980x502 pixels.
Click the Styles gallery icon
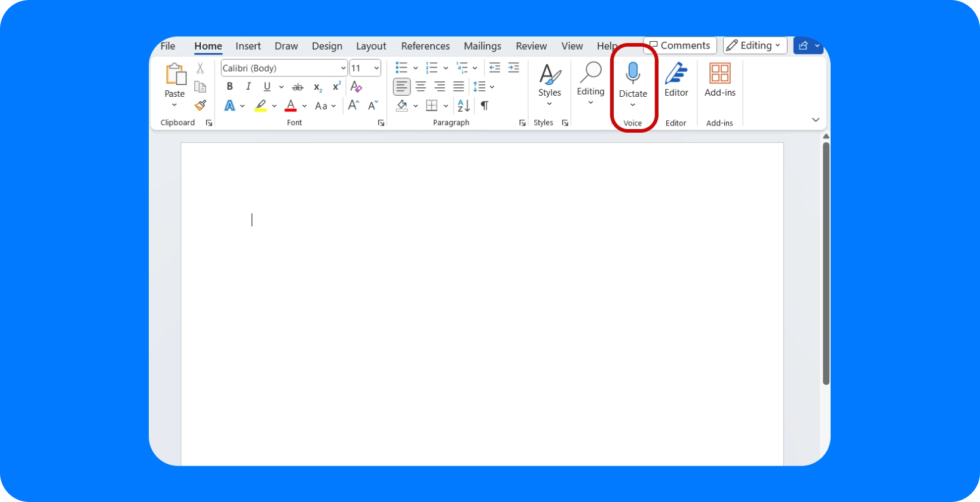coord(550,74)
